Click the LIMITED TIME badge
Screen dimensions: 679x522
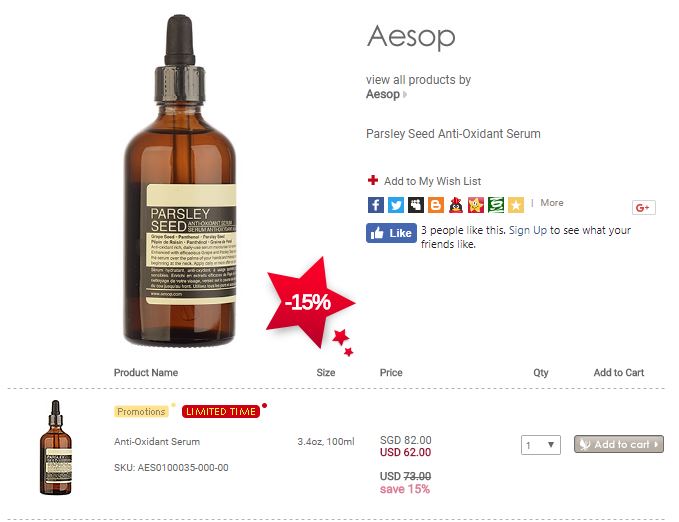point(221,411)
